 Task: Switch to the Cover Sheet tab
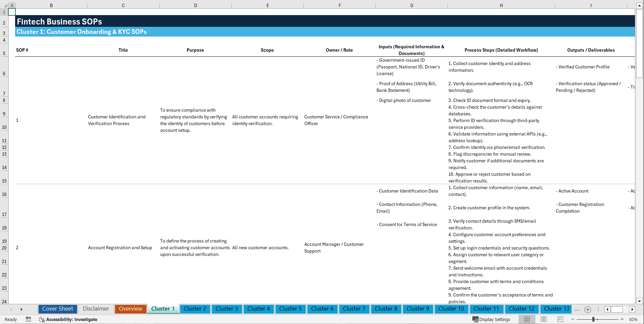point(57,309)
